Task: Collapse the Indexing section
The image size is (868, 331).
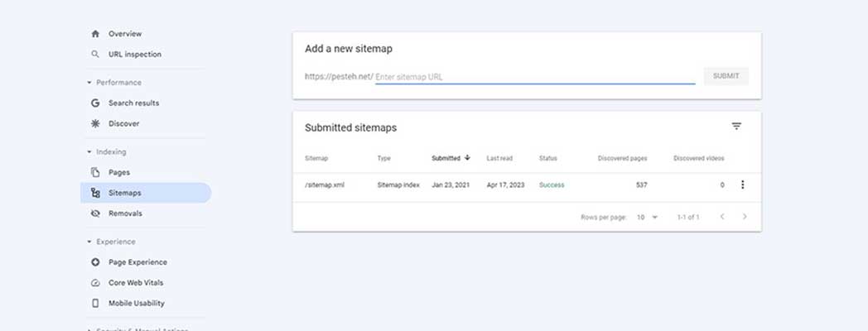Action: tap(89, 152)
